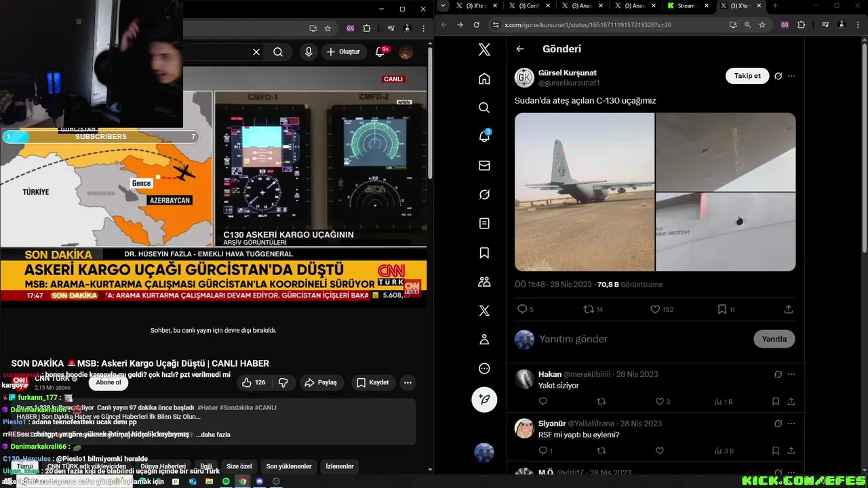Like the tweet with 192 likes

[x=655, y=309]
